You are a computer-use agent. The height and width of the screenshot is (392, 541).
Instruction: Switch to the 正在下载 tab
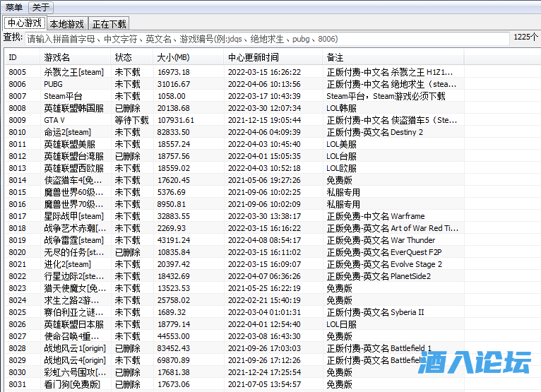109,24
